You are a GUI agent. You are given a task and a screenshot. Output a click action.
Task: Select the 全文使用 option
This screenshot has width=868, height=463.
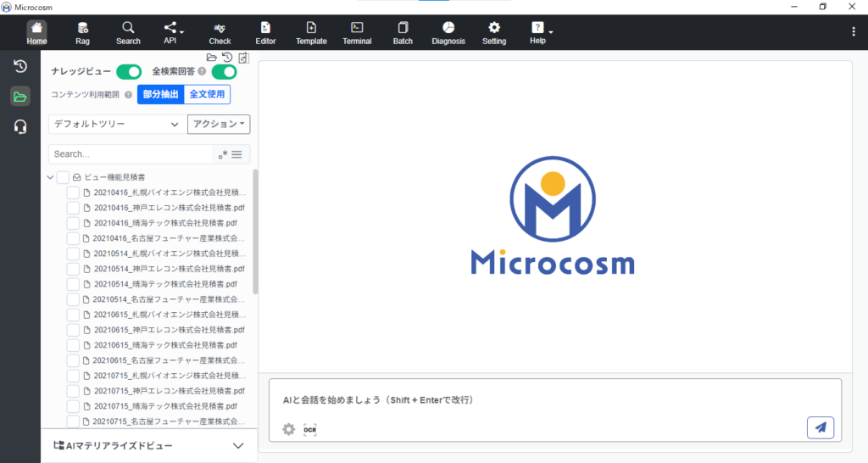(x=207, y=94)
